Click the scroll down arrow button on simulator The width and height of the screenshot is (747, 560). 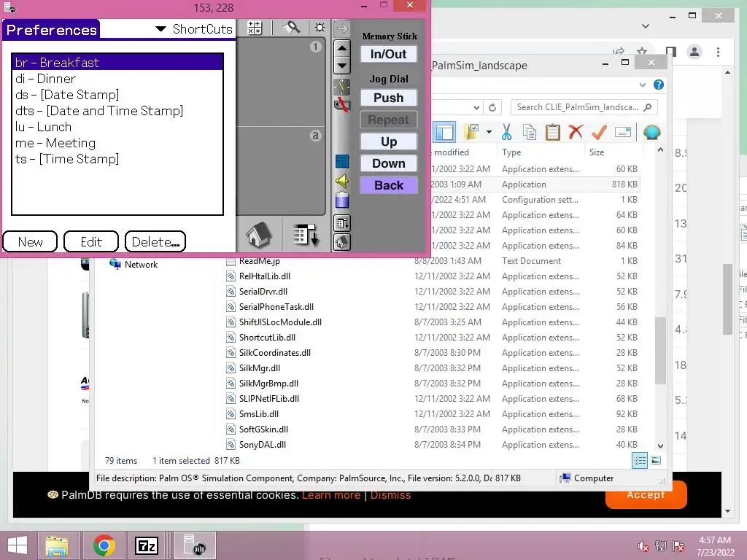[x=341, y=65]
